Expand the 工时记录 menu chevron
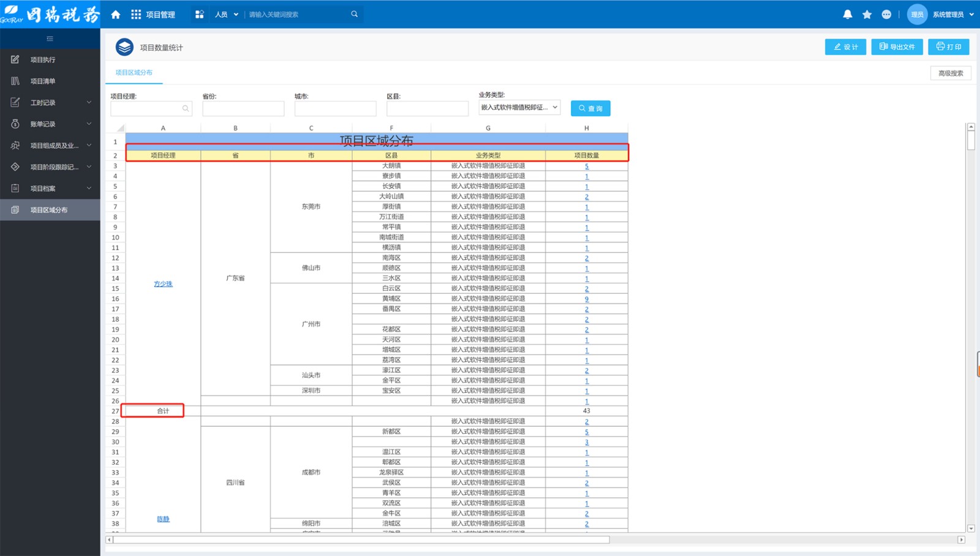The width and height of the screenshot is (980, 556). click(x=89, y=102)
